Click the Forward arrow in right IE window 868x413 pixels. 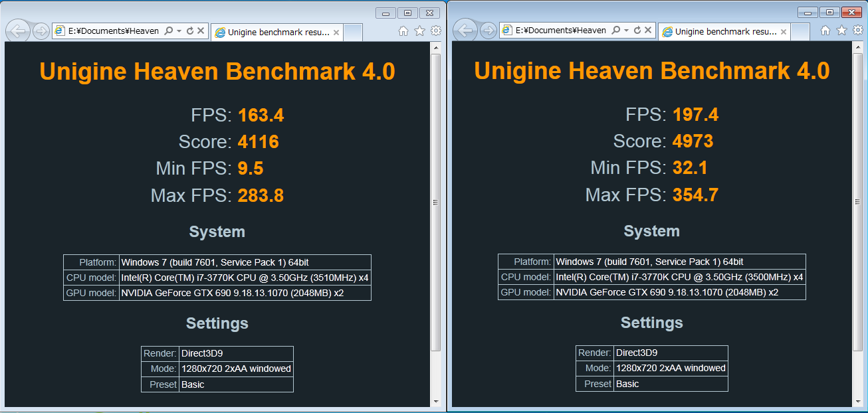click(488, 31)
